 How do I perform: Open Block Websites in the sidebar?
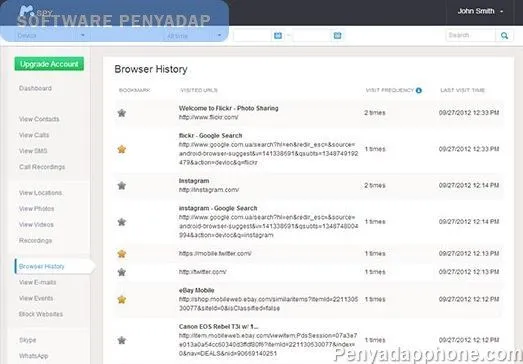tap(41, 314)
